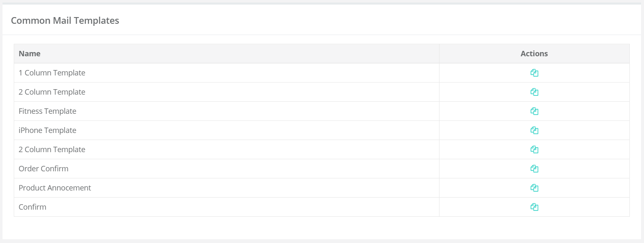Select the 1 Column Template name
The width and height of the screenshot is (644, 243).
pyautogui.click(x=52, y=73)
